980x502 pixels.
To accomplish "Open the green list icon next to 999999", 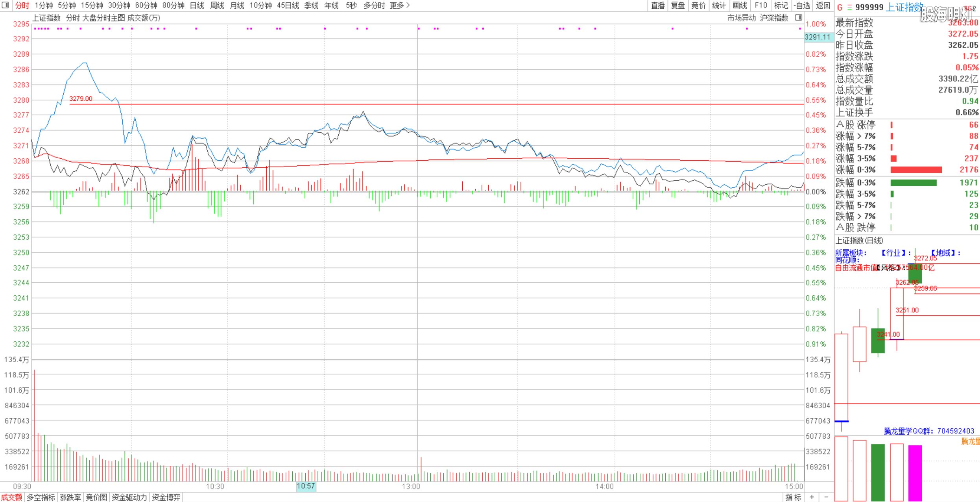I will point(849,7).
